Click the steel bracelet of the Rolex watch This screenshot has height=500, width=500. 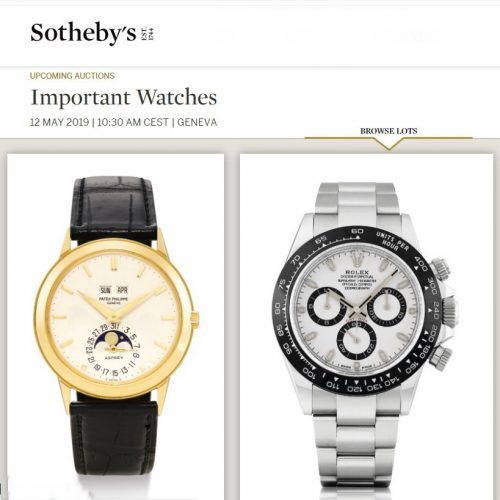357,443
